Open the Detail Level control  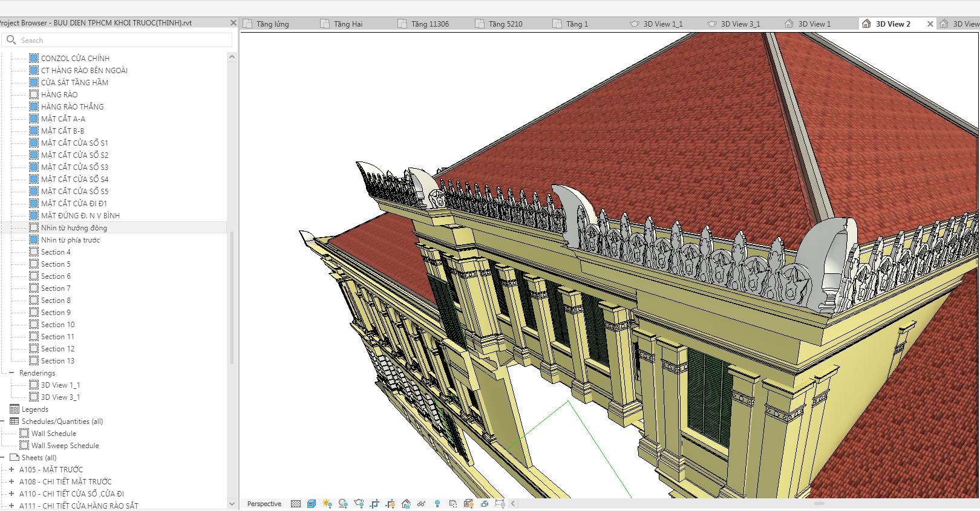point(296,504)
